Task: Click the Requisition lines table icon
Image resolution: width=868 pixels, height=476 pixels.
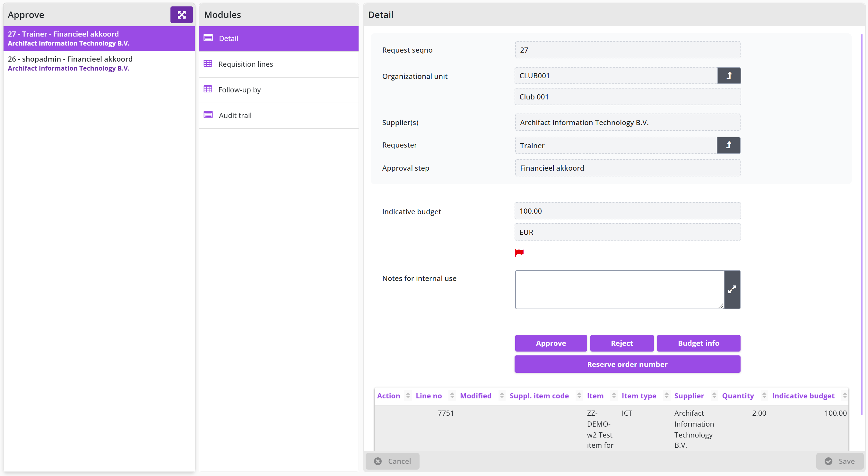Action: point(208,64)
